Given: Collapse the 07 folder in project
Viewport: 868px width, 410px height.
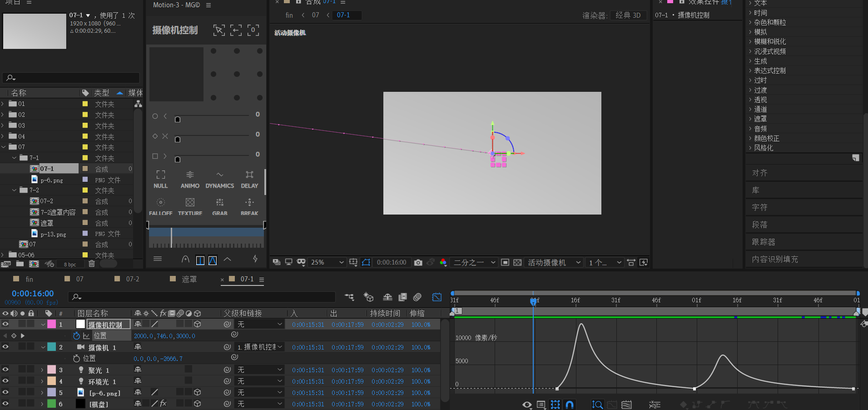Looking at the screenshot, I should 3,147.
